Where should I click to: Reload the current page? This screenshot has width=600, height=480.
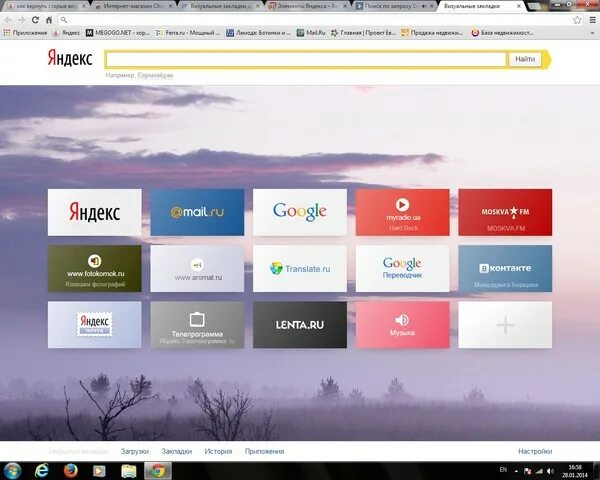[x=35, y=20]
